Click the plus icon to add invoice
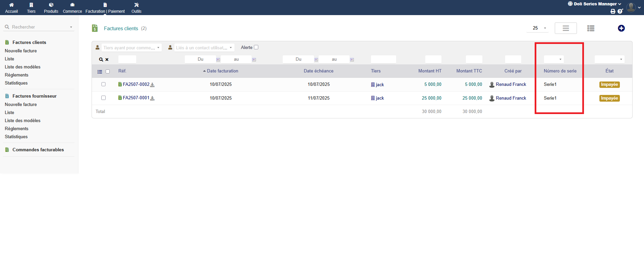The height and width of the screenshot is (270, 644). click(621, 29)
